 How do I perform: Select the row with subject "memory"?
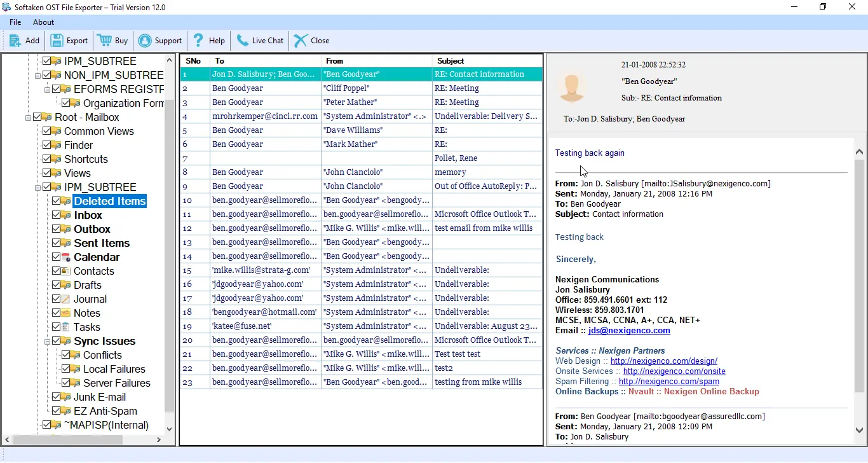click(362, 172)
